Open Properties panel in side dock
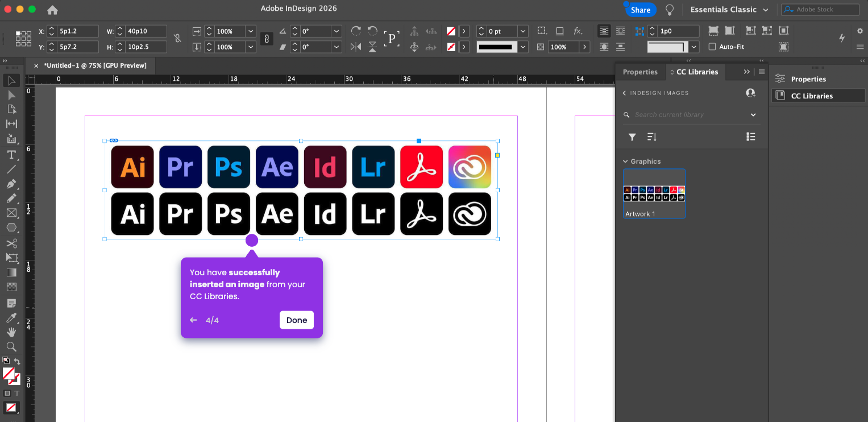 click(818, 79)
